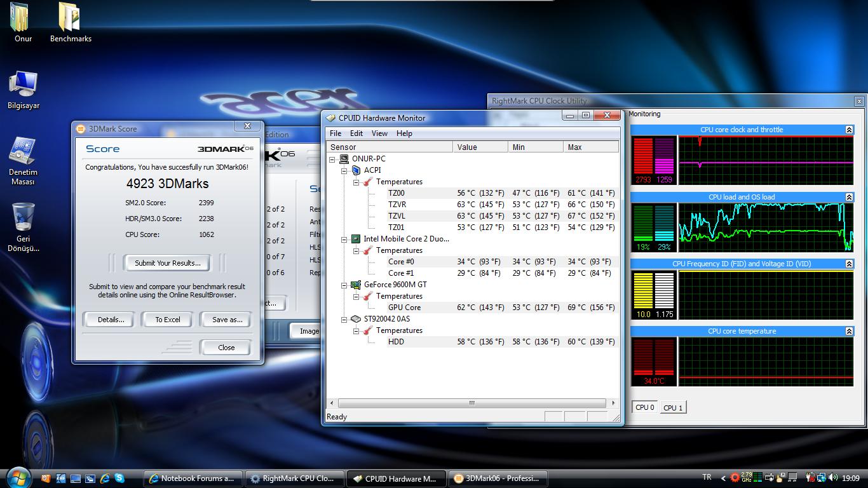The height and width of the screenshot is (488, 868).
Task: Click the battery power plug tray icon
Action: [810, 478]
